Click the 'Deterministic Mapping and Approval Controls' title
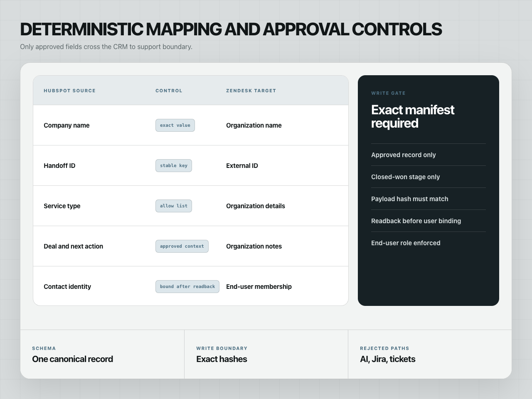The image size is (532, 399). (231, 29)
